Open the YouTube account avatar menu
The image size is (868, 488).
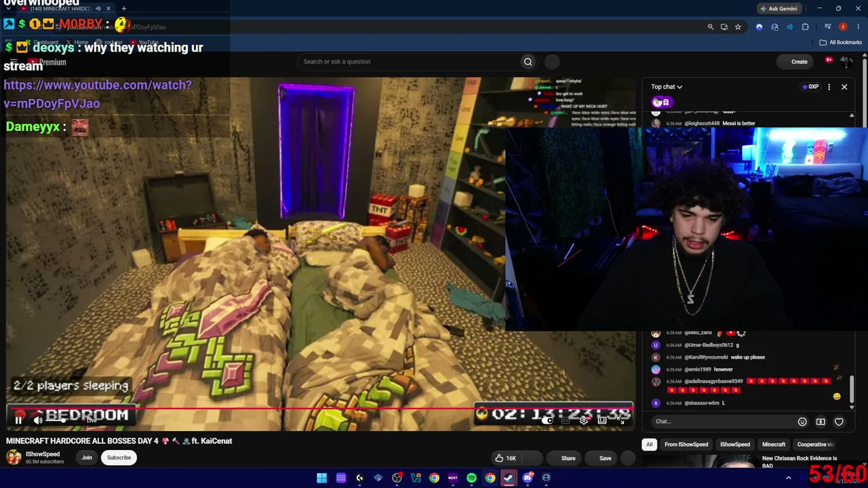[846, 62]
